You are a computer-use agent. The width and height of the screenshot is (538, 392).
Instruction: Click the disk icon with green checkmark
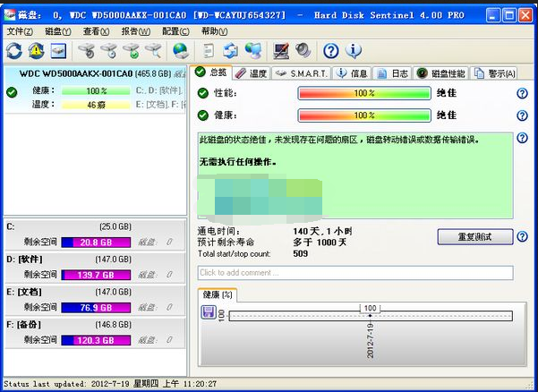[131, 51]
